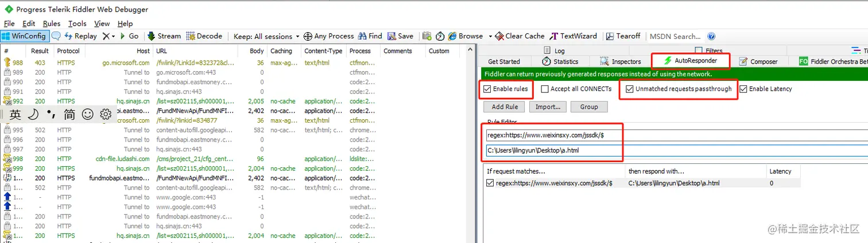Open the blue help icon

[711, 36]
